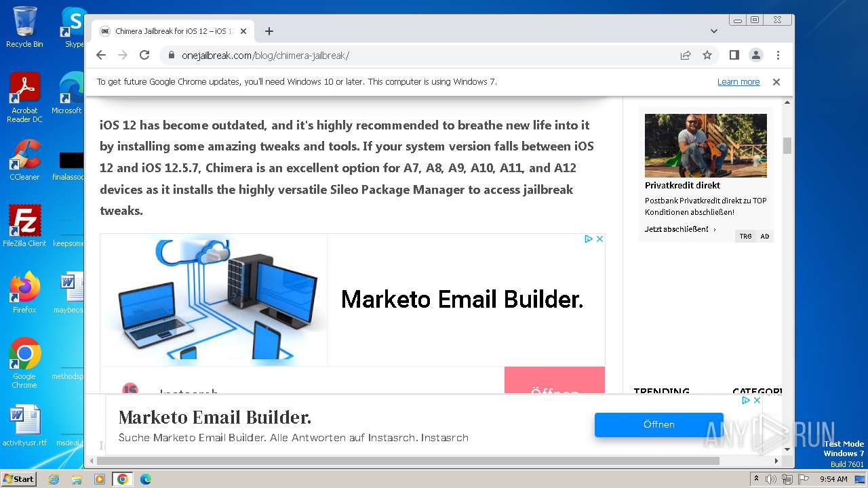
Task: Toggle the browser side panel
Action: pyautogui.click(x=734, y=56)
